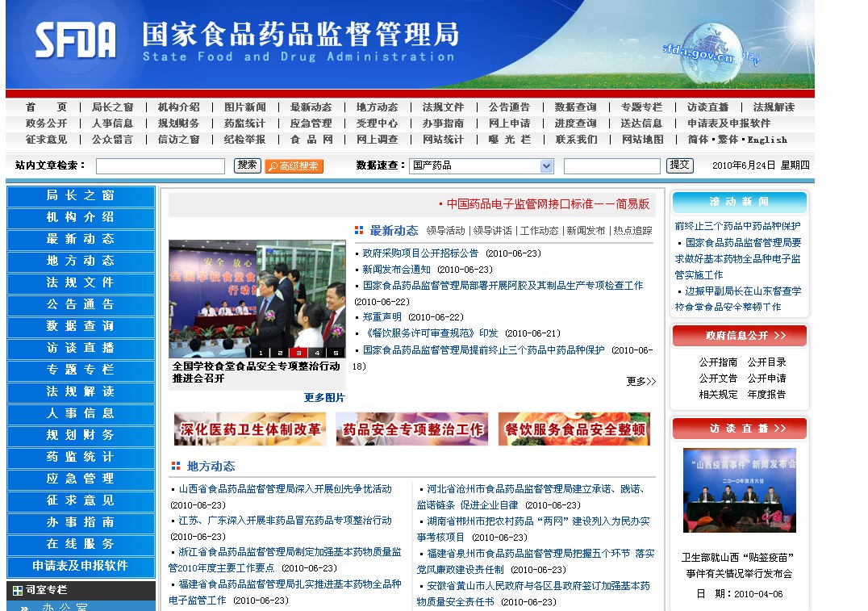Click the slideshow number 5 marker
Screen dimensions: 868x611
(x=336, y=353)
